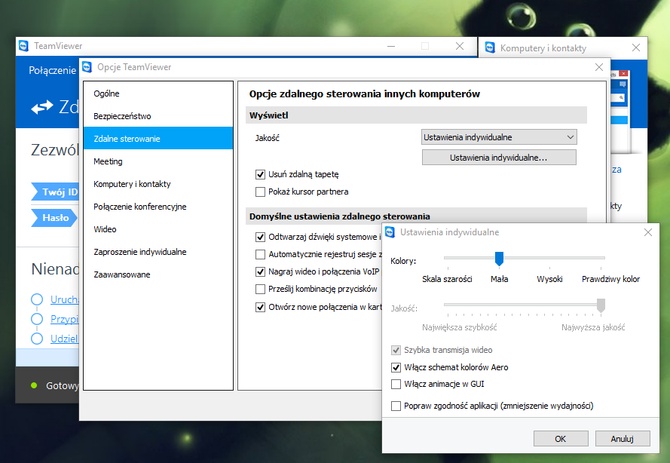
Task: Click the Komputery i kontakty window icon
Action: pos(488,47)
